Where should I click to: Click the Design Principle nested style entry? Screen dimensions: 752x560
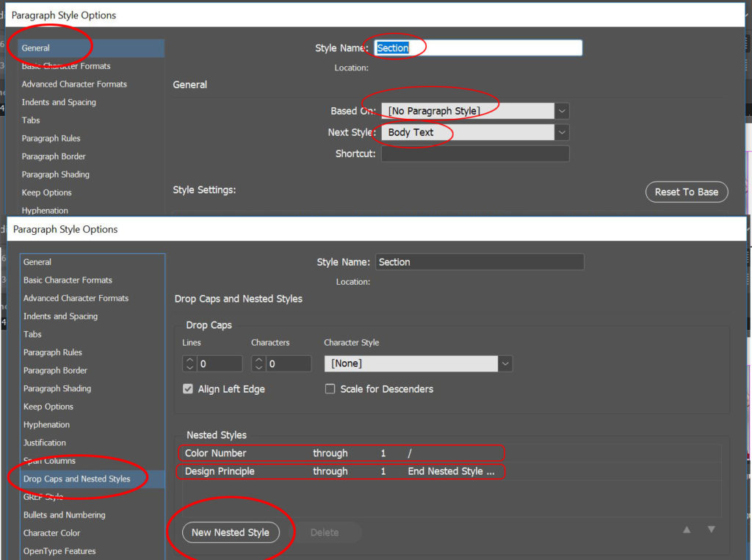coord(294,471)
